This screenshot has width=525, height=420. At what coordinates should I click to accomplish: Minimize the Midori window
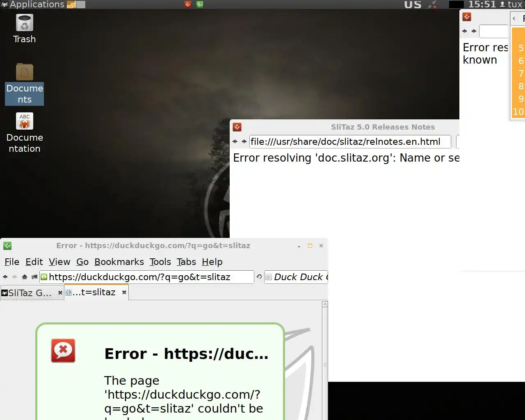pos(299,246)
